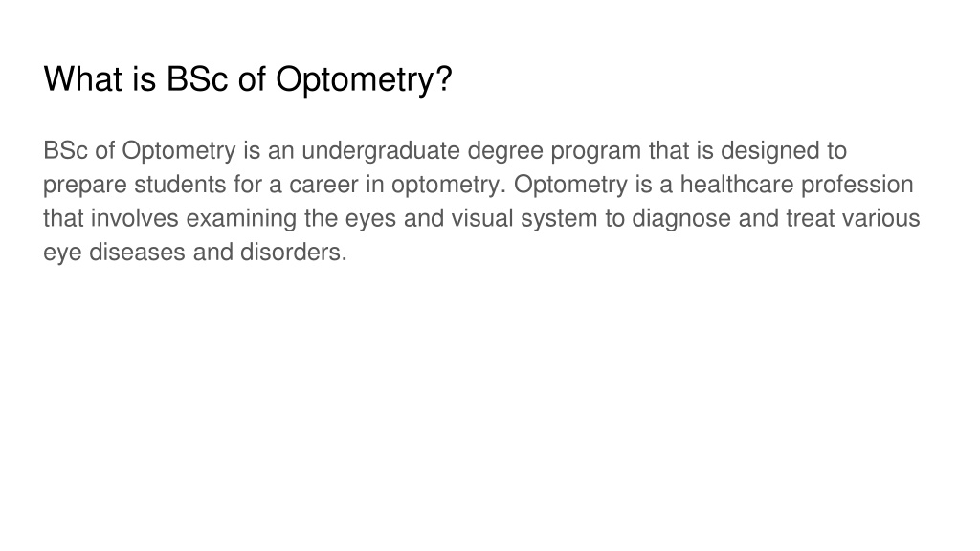
Task: Click the word "students" in the second line
Action: click(180, 185)
